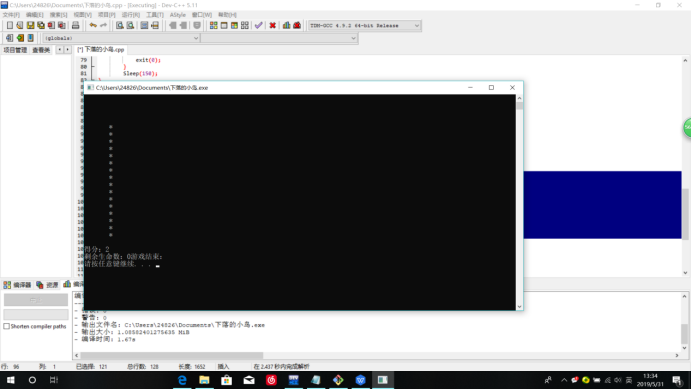Open the 工具[T] menu

pyautogui.click(x=154, y=15)
